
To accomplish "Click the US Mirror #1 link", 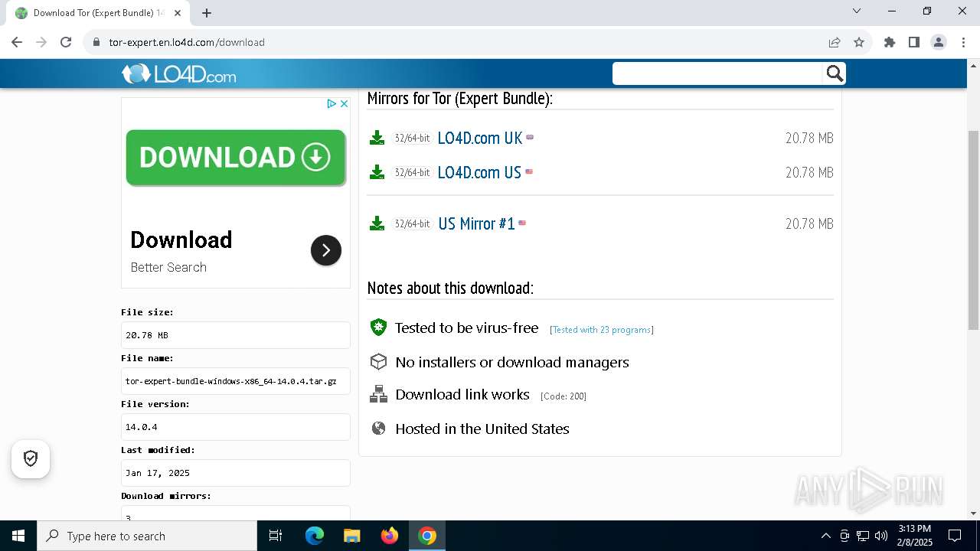I will click(476, 223).
